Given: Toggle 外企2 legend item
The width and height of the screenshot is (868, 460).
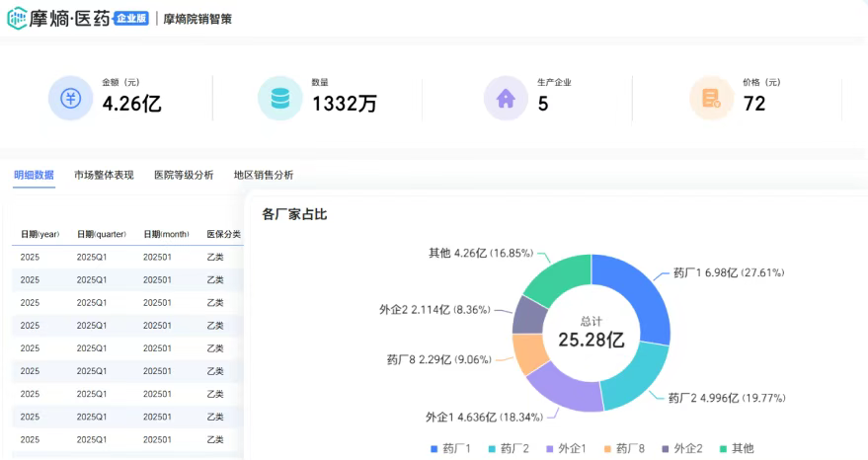Looking at the screenshot, I should point(681,448).
